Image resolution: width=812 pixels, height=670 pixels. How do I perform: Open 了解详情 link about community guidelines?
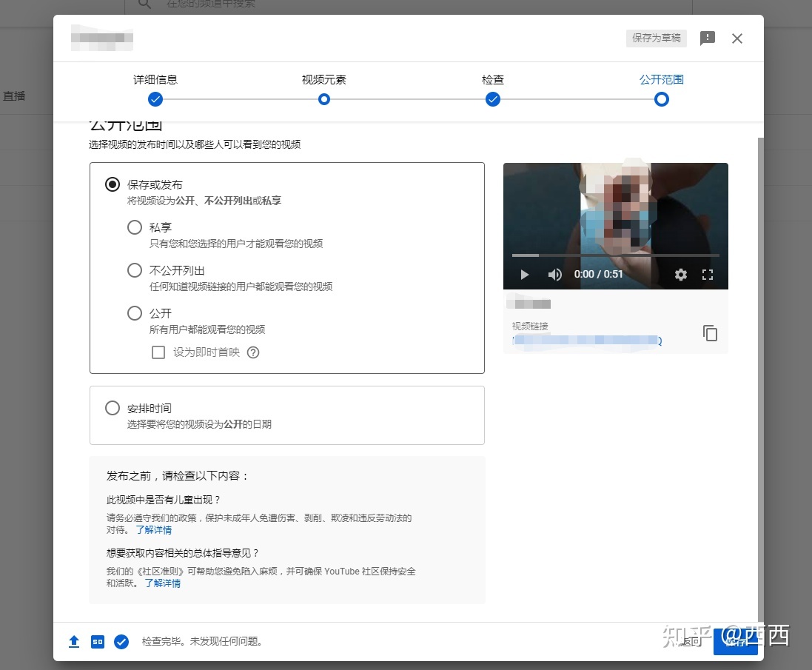(x=163, y=583)
